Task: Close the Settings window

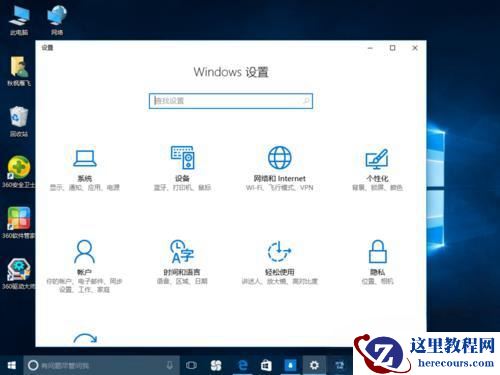Action: pos(415,48)
